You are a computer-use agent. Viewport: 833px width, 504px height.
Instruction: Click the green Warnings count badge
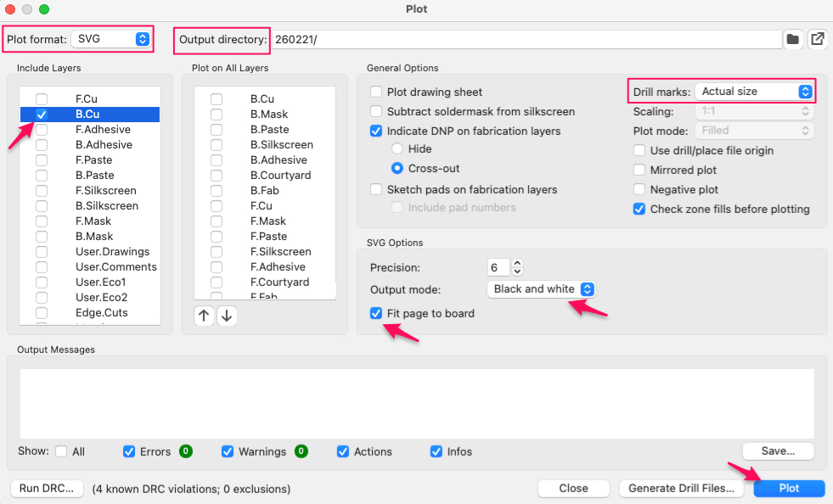(301, 451)
